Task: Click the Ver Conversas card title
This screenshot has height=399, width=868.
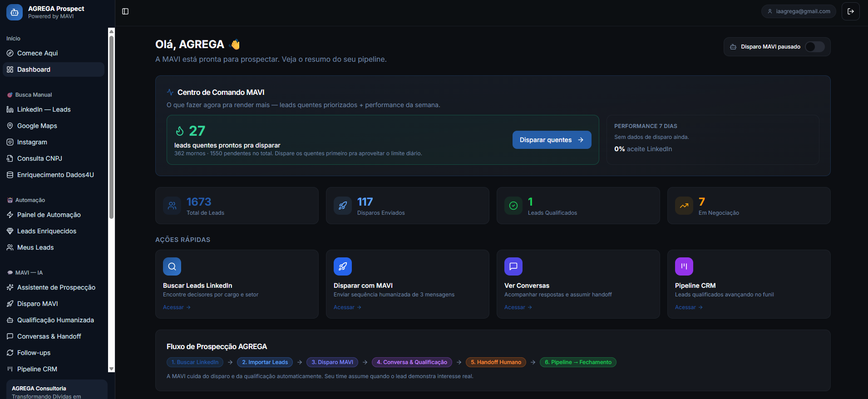Action: click(527, 286)
